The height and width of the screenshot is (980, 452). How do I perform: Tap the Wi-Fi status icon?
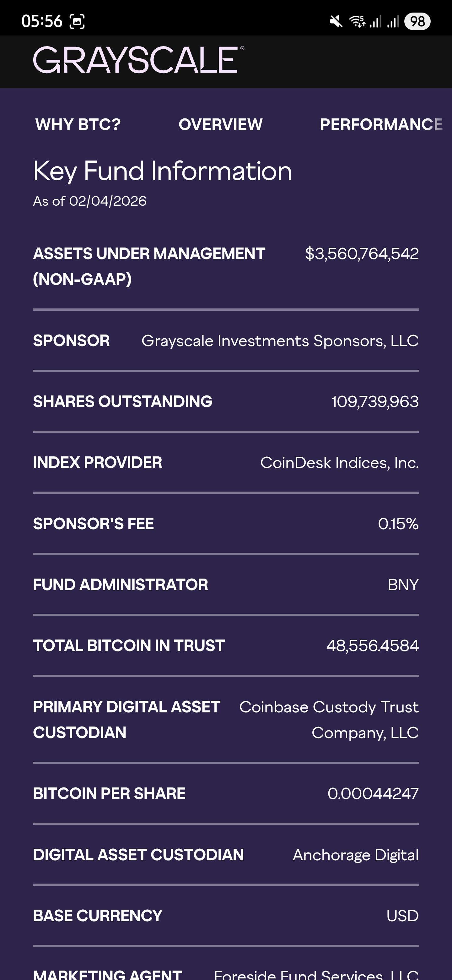tap(357, 21)
